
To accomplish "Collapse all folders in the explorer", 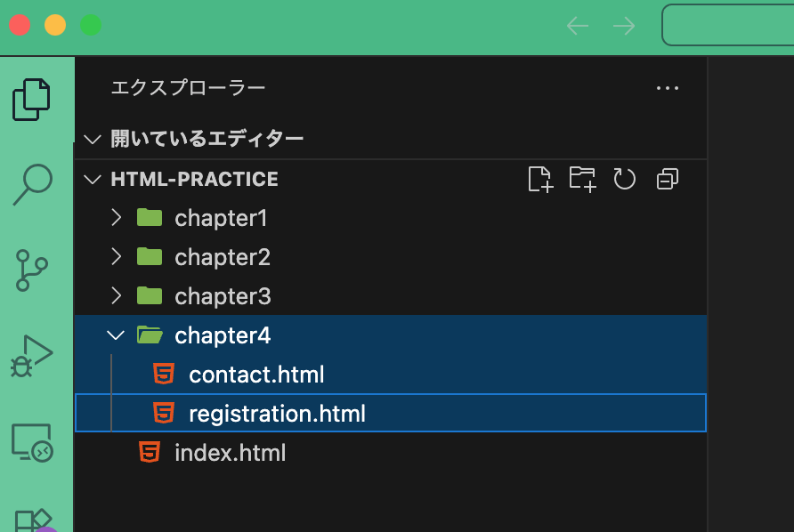I will click(667, 179).
